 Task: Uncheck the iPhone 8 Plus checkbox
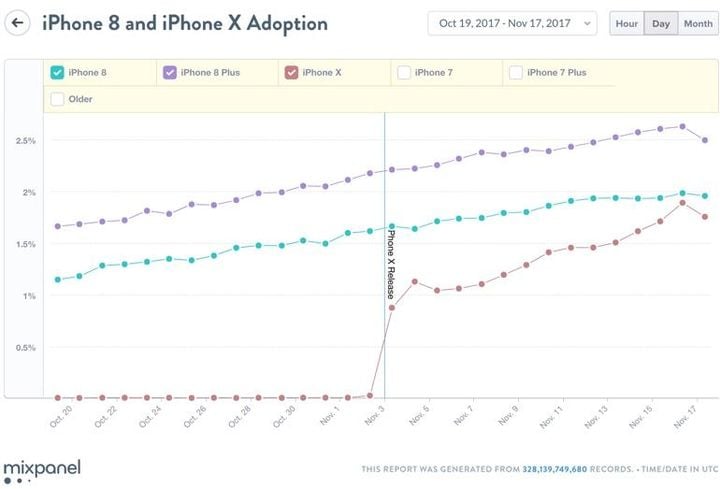pos(169,73)
